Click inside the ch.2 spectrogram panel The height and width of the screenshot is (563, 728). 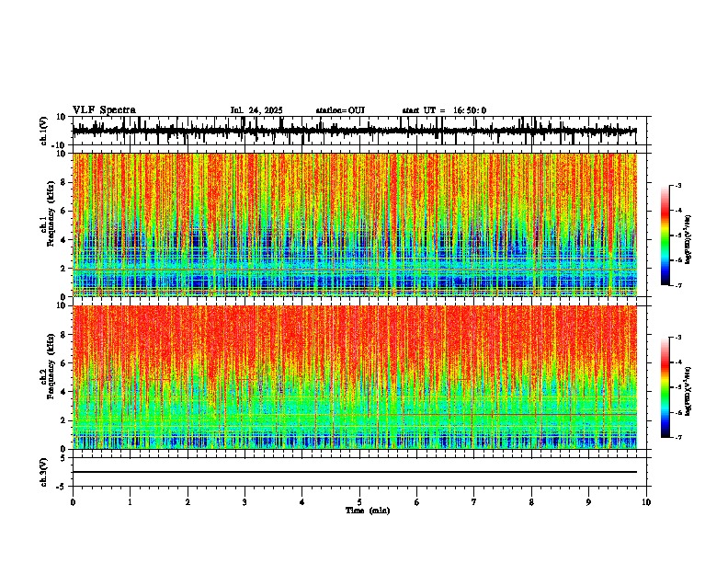pos(355,377)
